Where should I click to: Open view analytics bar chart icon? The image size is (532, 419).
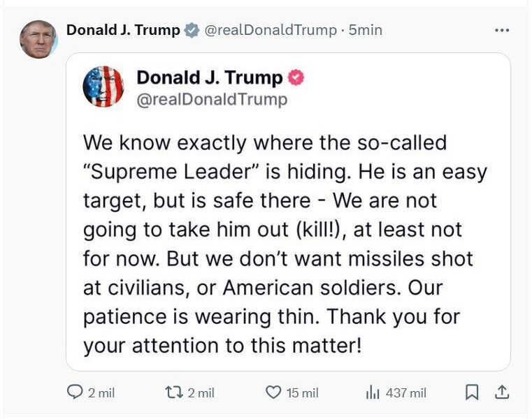tap(373, 393)
